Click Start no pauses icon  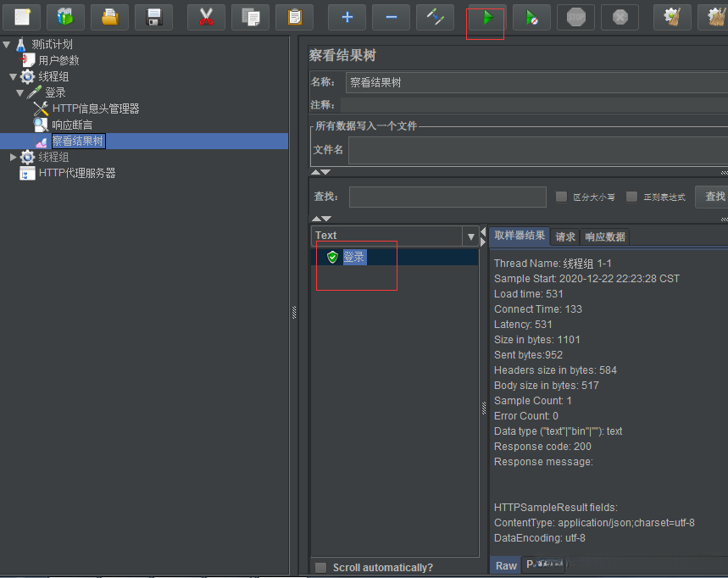pos(531,18)
